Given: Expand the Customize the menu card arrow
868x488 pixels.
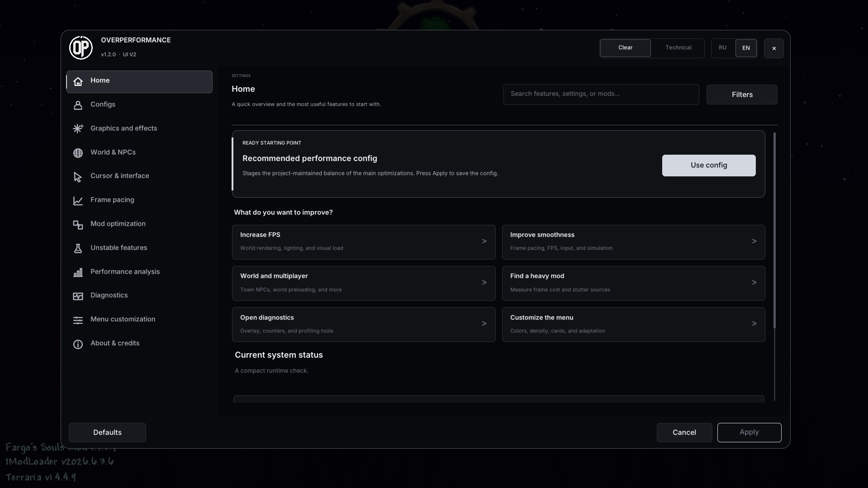Looking at the screenshot, I should (754, 324).
